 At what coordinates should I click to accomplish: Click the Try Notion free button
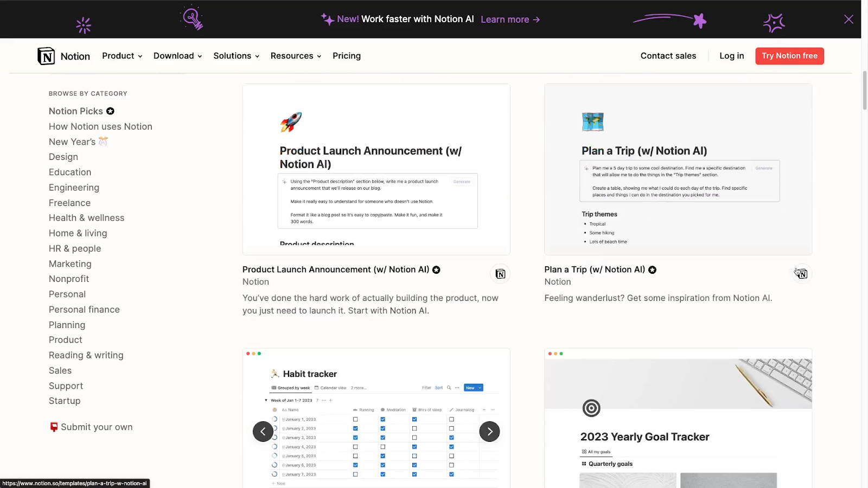click(789, 56)
